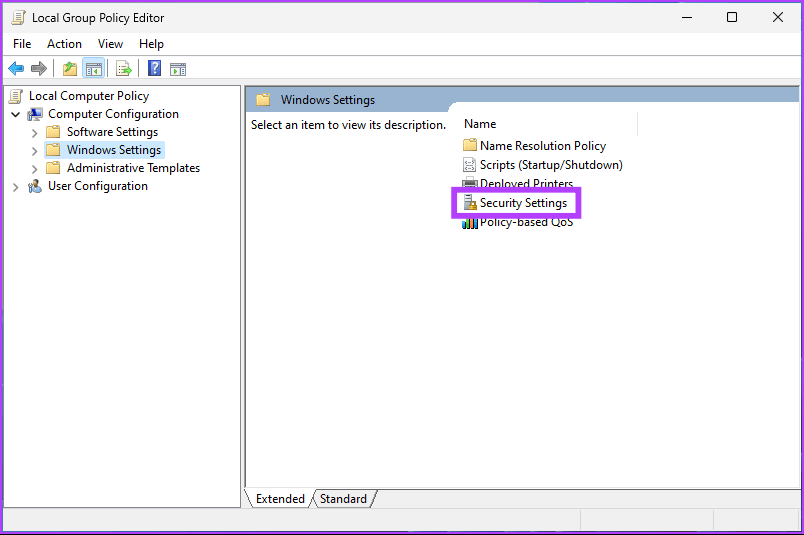Expand the User Configuration node
Viewport: 804px width, 535px height.
(x=15, y=187)
